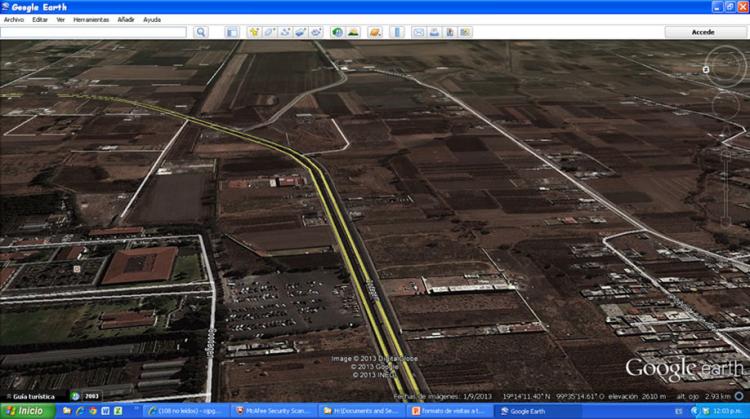Select the Add Path tool
The width and height of the screenshot is (750, 419).
pos(285,32)
